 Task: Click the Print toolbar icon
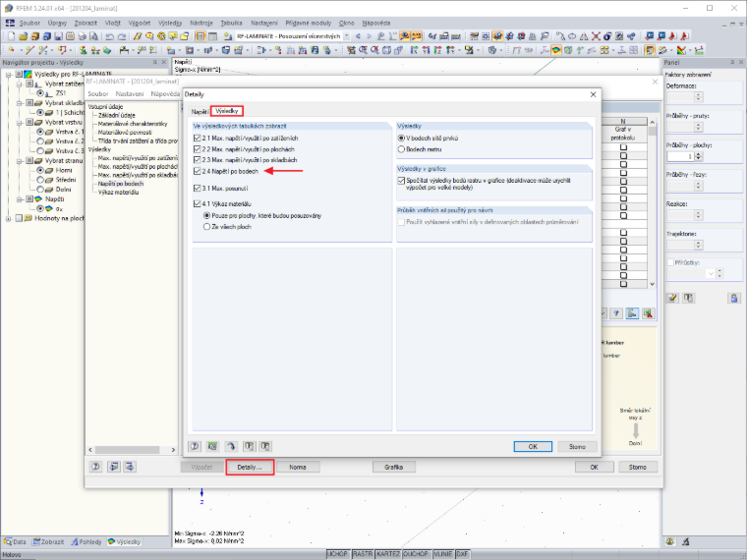point(82,36)
